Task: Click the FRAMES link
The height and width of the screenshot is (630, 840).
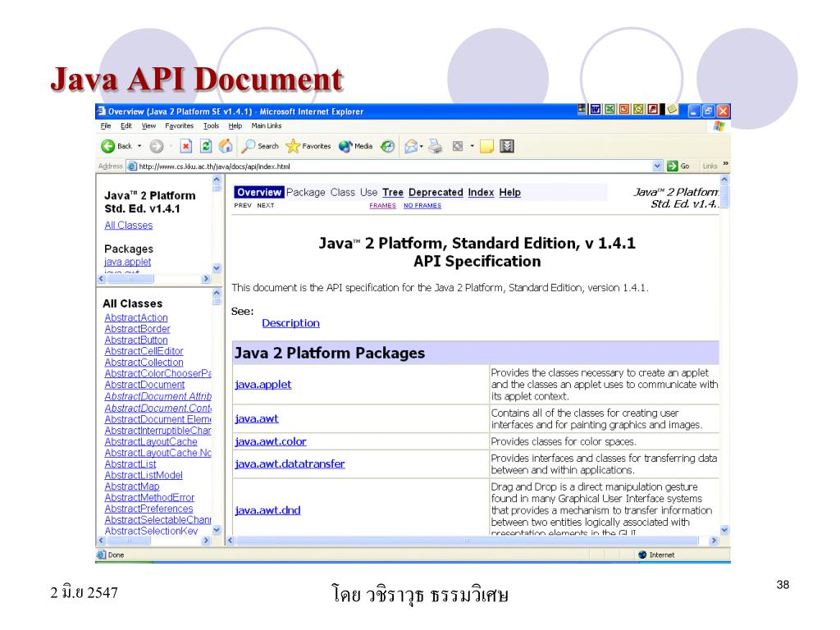Action: click(x=382, y=206)
